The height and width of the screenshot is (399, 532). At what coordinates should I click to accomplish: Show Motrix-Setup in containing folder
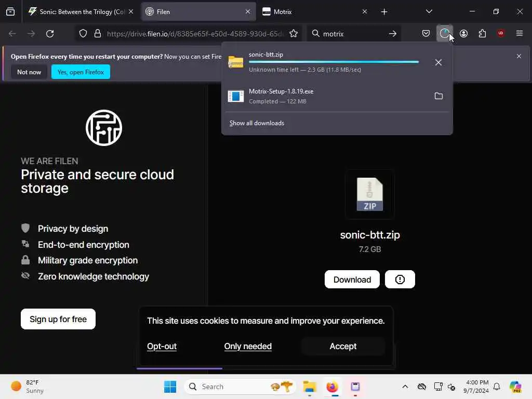[x=438, y=96]
